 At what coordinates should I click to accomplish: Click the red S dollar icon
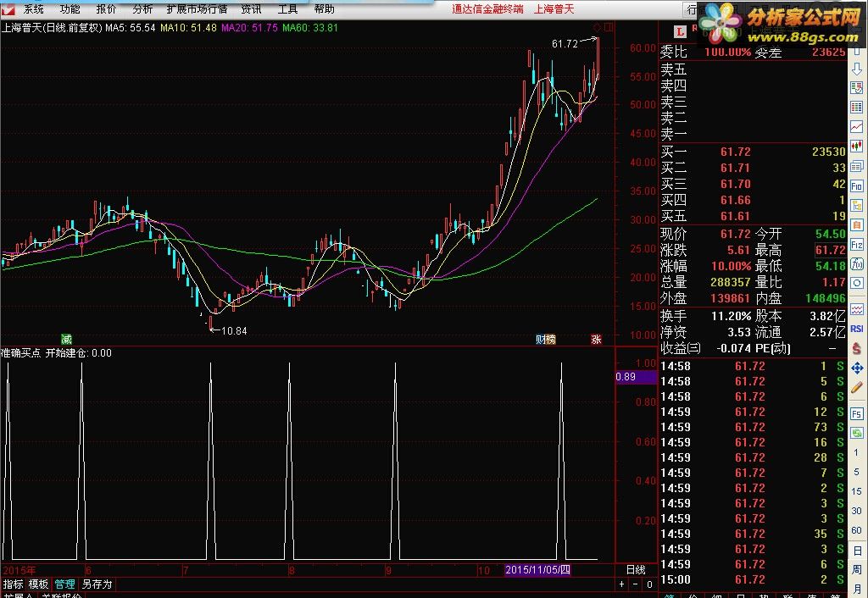click(x=856, y=348)
